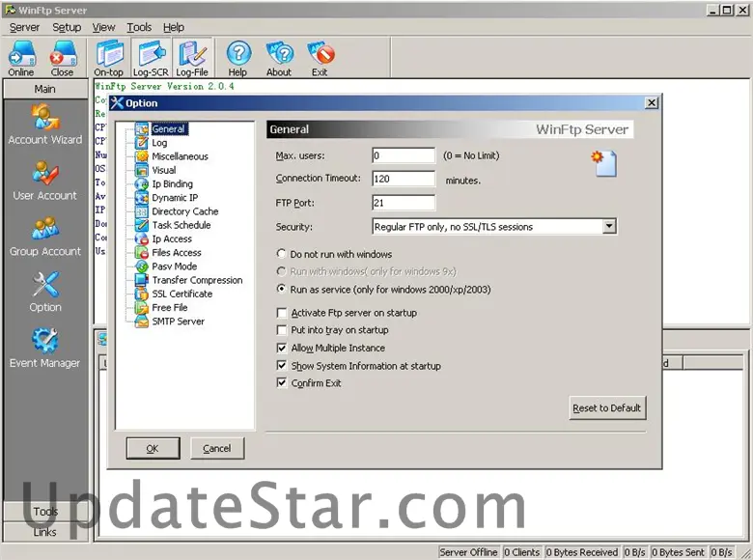Select Files Access in the options tree
This screenshot has height=560, width=753.
[177, 253]
